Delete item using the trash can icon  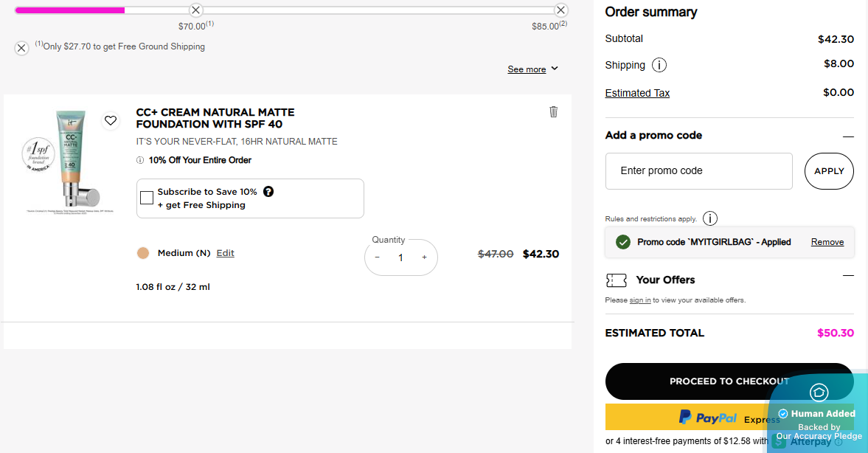coord(554,112)
